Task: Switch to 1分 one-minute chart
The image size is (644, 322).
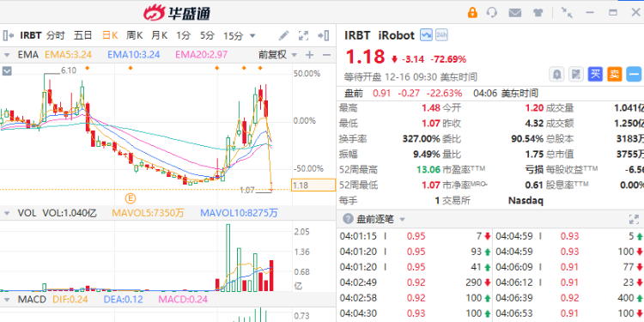Action: [183, 35]
